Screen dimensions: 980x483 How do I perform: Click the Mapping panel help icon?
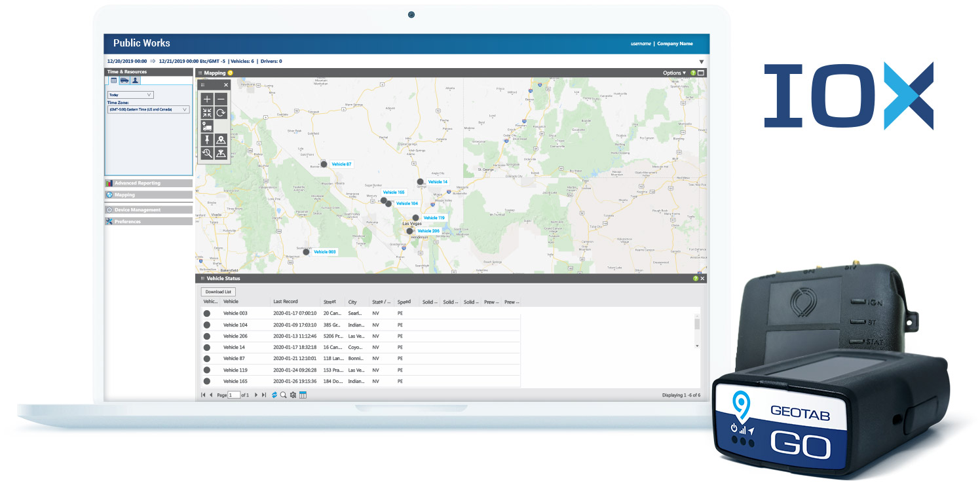pos(693,73)
